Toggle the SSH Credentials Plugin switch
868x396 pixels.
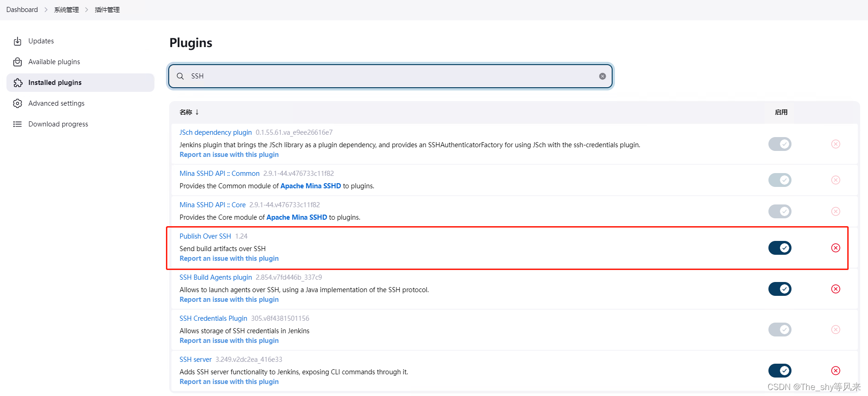(780, 330)
